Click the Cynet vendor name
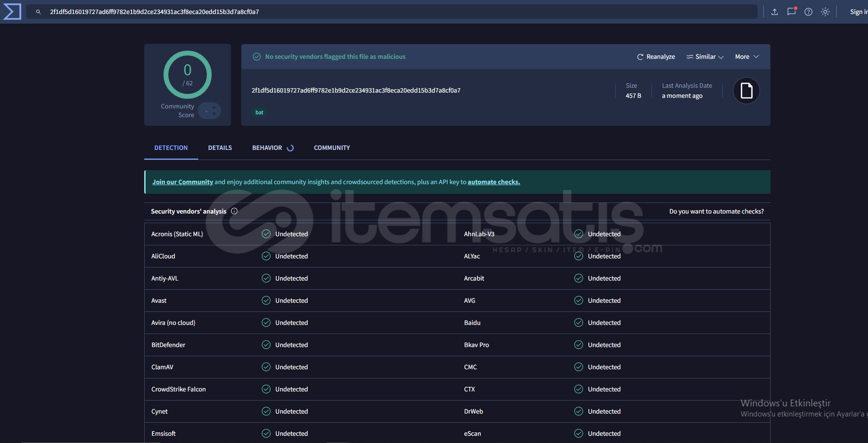 point(160,412)
